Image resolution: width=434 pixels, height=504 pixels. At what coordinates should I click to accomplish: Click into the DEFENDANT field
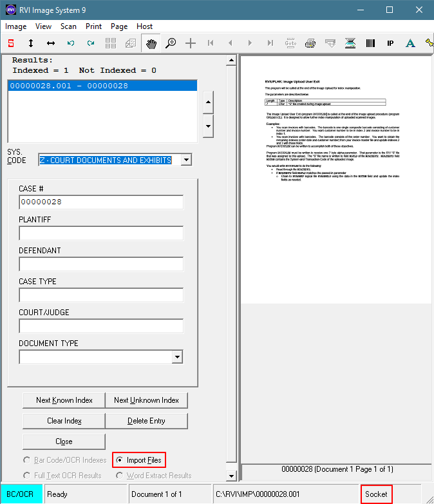tap(101, 264)
